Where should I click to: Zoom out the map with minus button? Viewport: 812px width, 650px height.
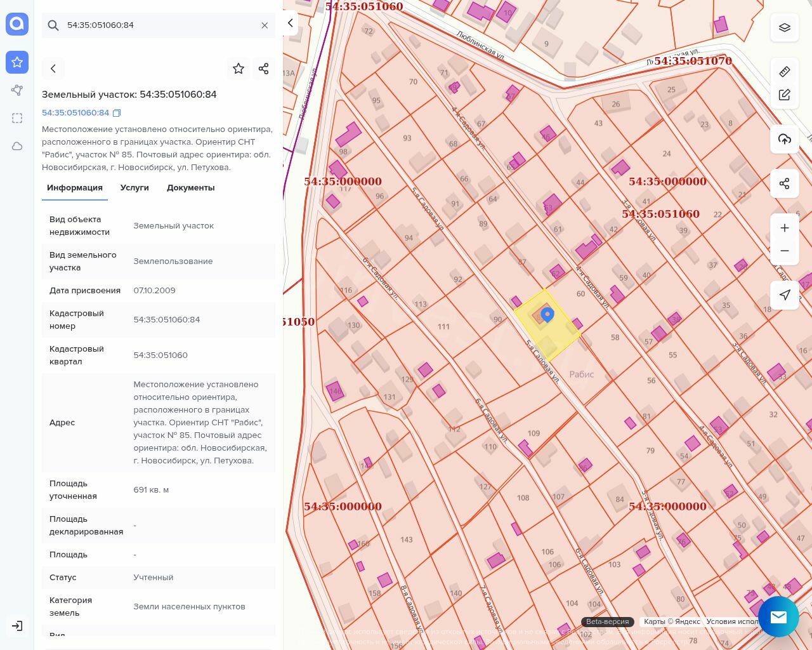(x=785, y=251)
